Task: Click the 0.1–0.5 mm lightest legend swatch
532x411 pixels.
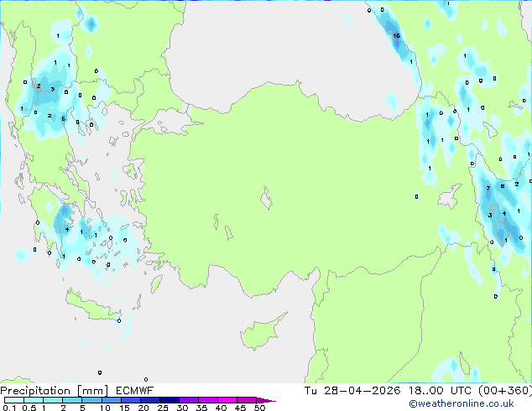Action: click(14, 400)
